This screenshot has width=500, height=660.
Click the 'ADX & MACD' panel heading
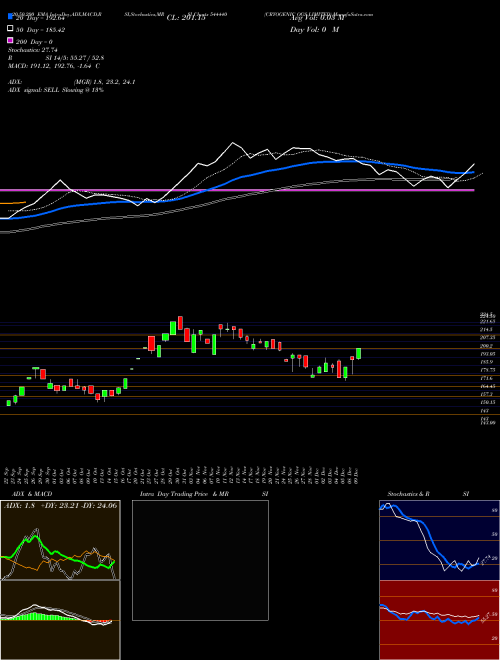pos(32,494)
